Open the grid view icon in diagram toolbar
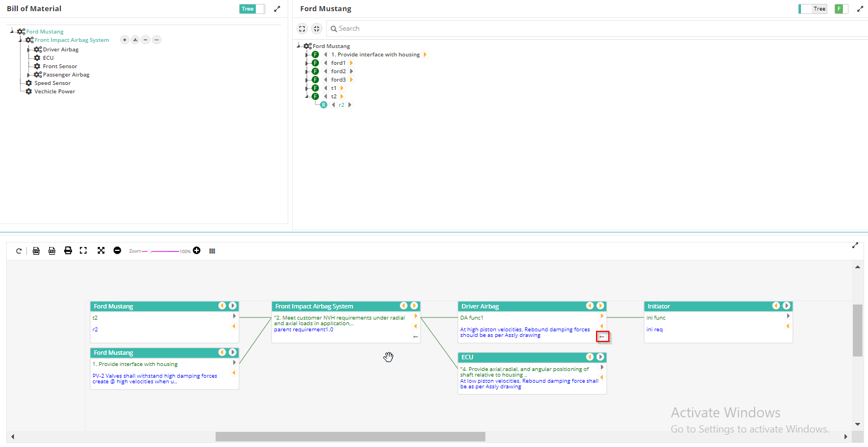 click(212, 251)
